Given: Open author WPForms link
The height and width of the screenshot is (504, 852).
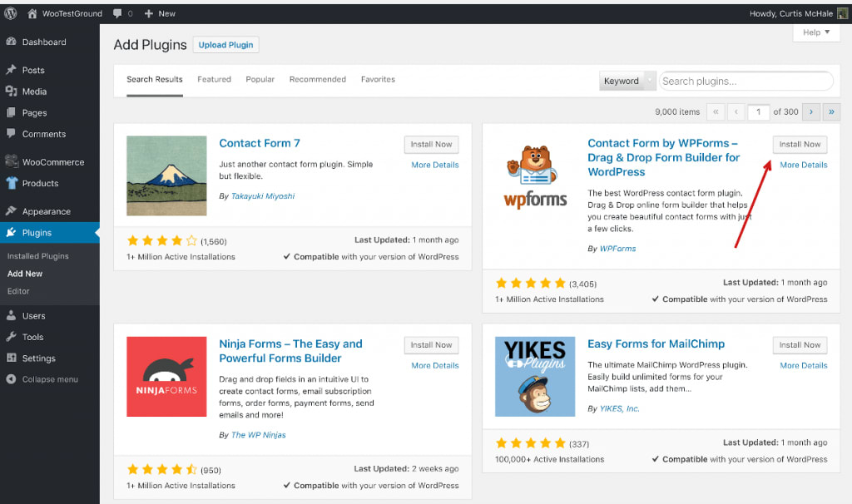Looking at the screenshot, I should click(x=618, y=249).
